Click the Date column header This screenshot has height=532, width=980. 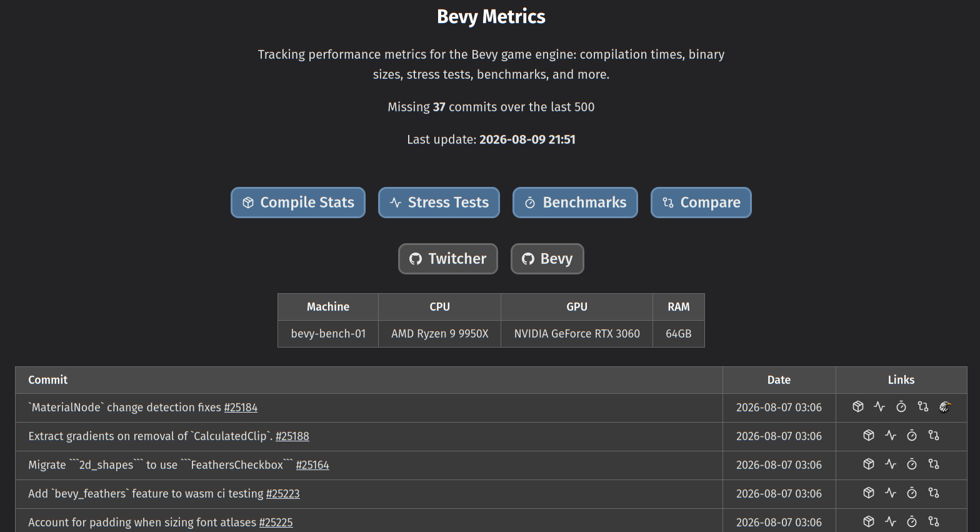click(x=779, y=380)
